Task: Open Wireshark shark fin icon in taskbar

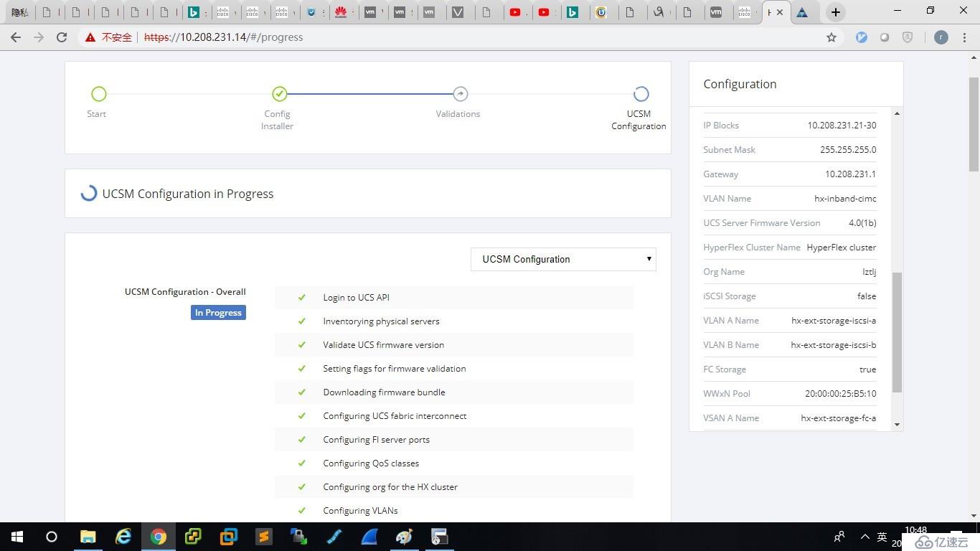Action: coord(369,537)
